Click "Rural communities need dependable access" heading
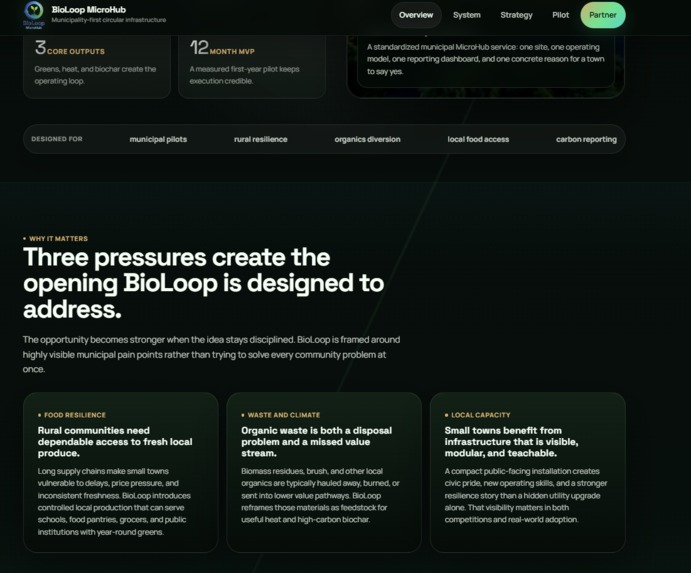 (115, 442)
